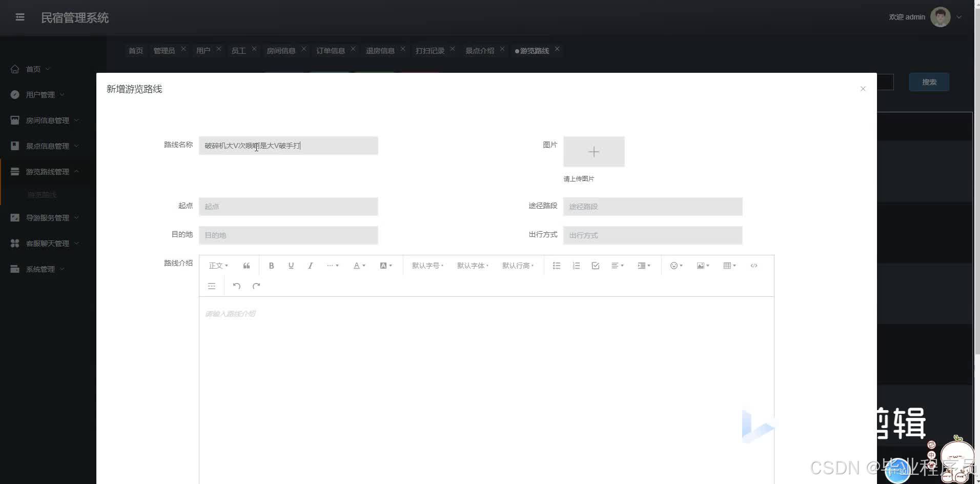Click the 目的地 input field
This screenshot has width=980, height=484.
[288, 235]
